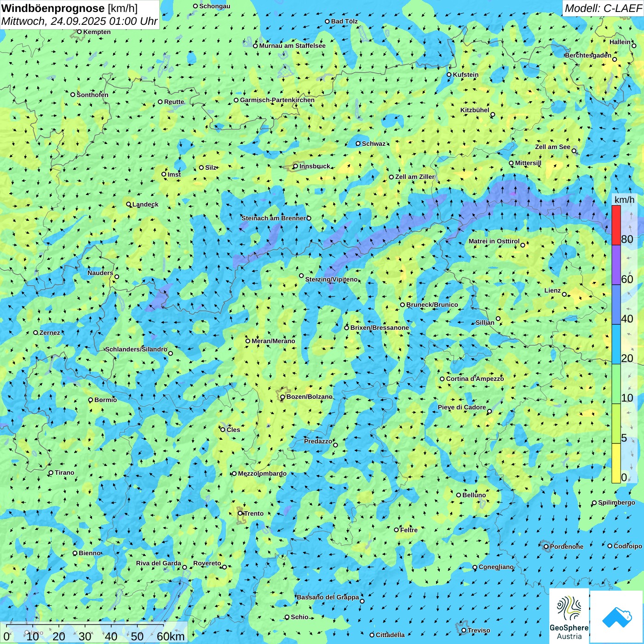Click the purple 60 km/h legend segment

[x=616, y=265]
